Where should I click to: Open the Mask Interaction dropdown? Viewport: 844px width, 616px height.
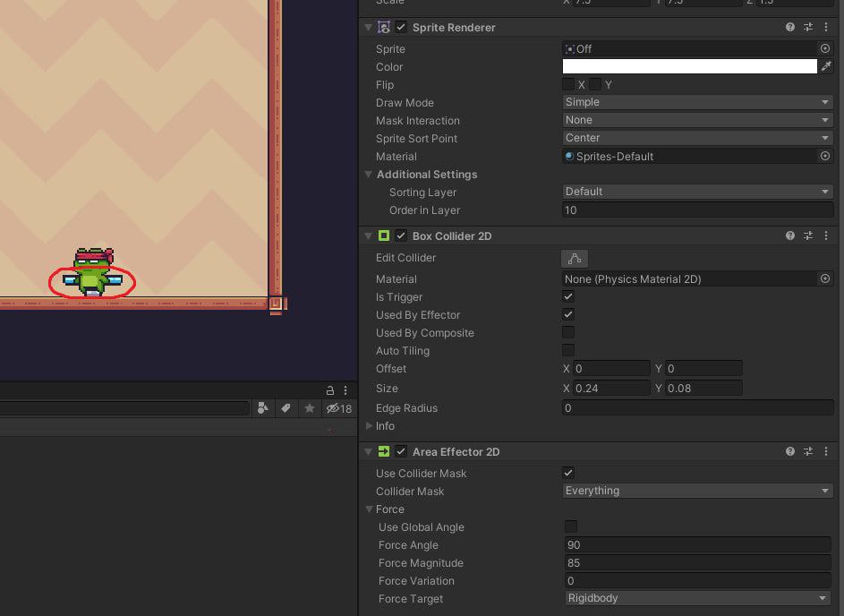(x=697, y=120)
